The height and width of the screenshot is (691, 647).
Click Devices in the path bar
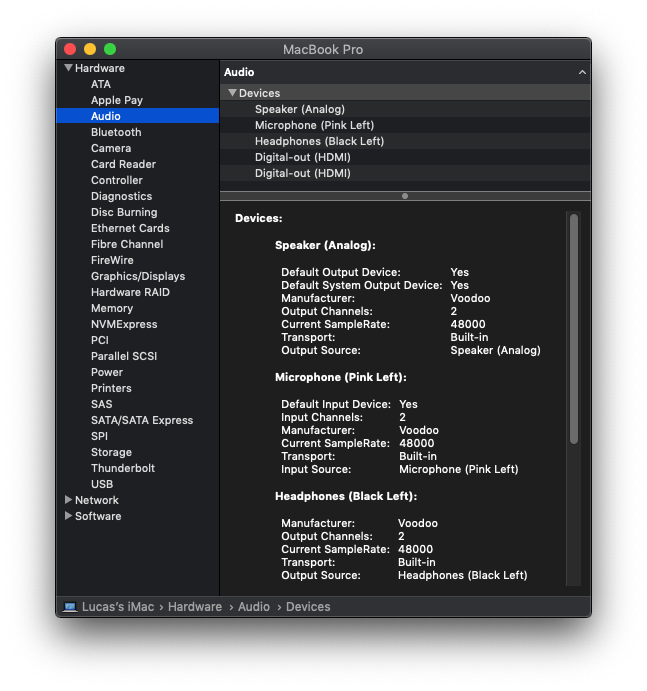pos(308,607)
